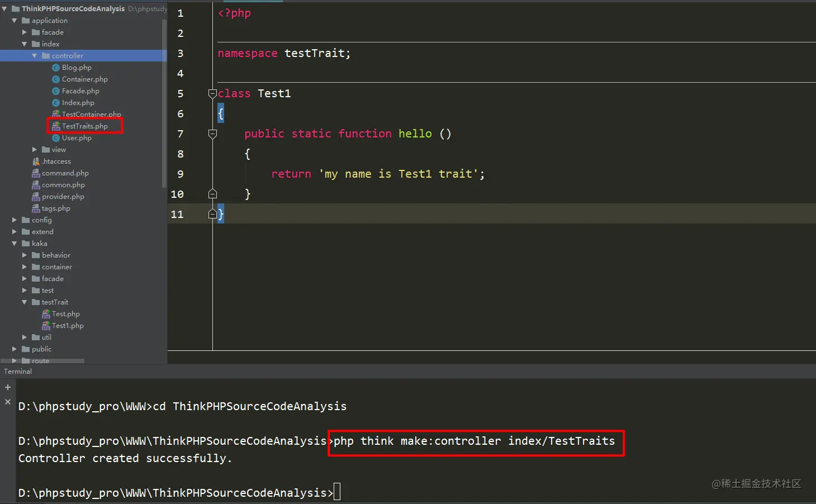
Task: Fold hello function at line 7 gutter
Action: (x=212, y=134)
